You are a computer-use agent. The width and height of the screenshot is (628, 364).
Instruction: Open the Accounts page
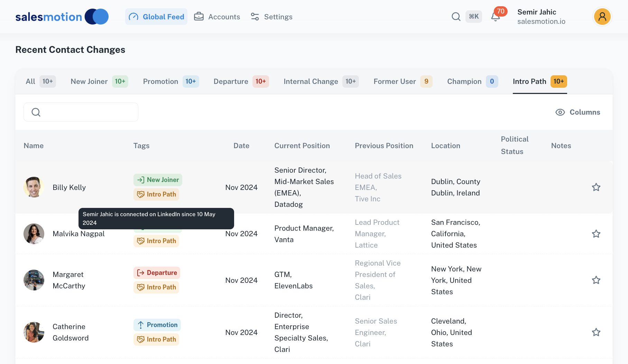coord(217,17)
